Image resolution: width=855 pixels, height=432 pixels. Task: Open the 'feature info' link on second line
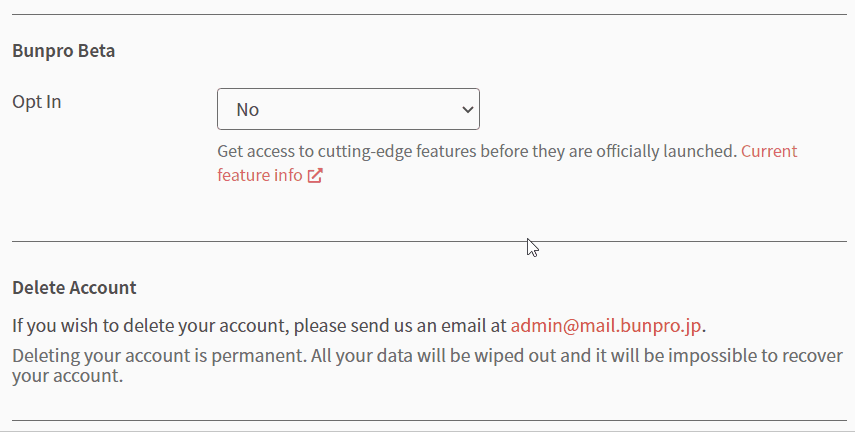tap(260, 175)
